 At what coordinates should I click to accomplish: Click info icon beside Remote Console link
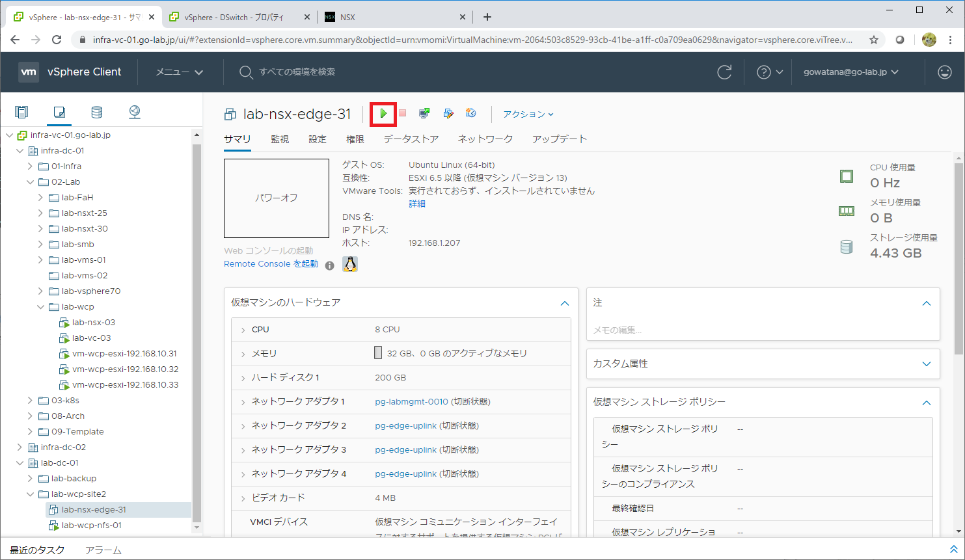(x=330, y=265)
